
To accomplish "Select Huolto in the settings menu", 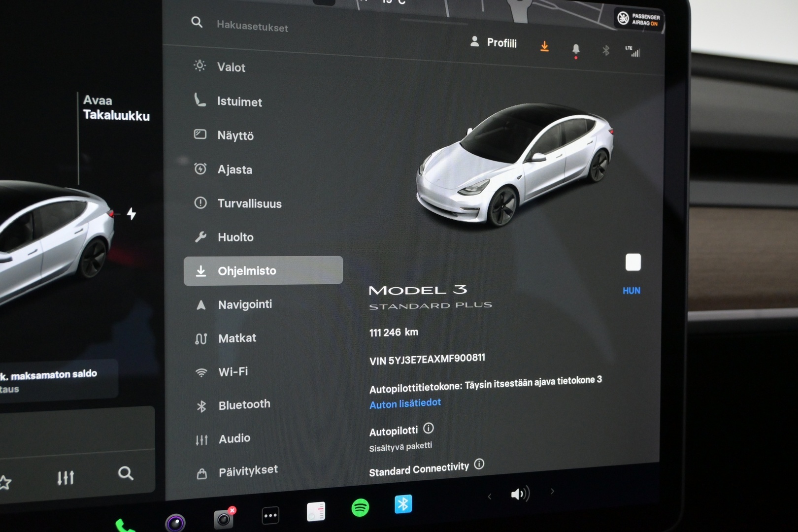I will pos(236,237).
